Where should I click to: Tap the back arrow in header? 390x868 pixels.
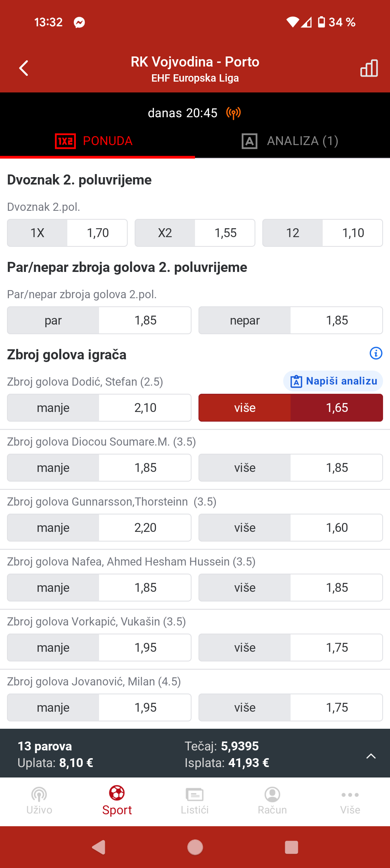point(24,68)
